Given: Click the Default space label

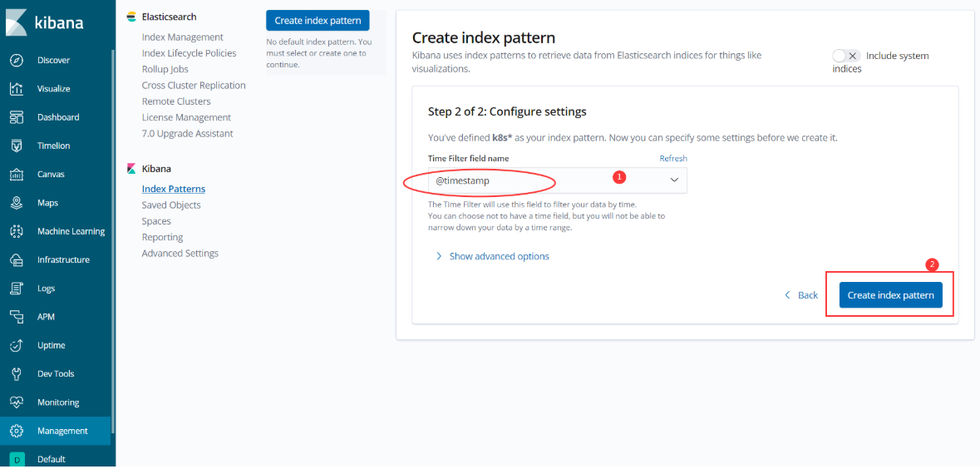Looking at the screenshot, I should click(52, 460).
